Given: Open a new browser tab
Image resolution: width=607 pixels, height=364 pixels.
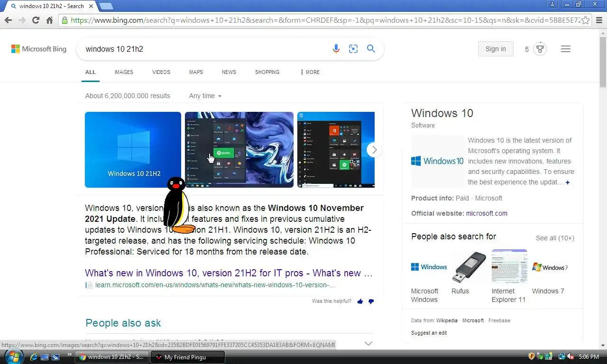Looking at the screenshot, I should 106,6.
